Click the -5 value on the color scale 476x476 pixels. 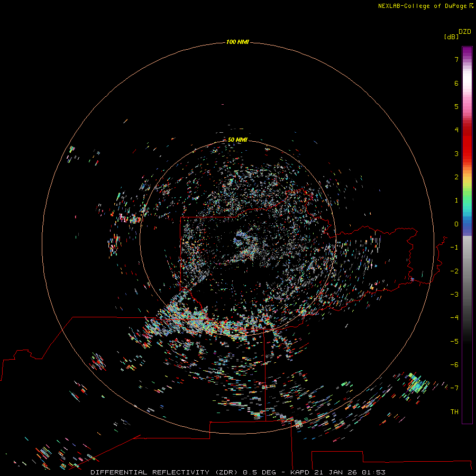454,342
